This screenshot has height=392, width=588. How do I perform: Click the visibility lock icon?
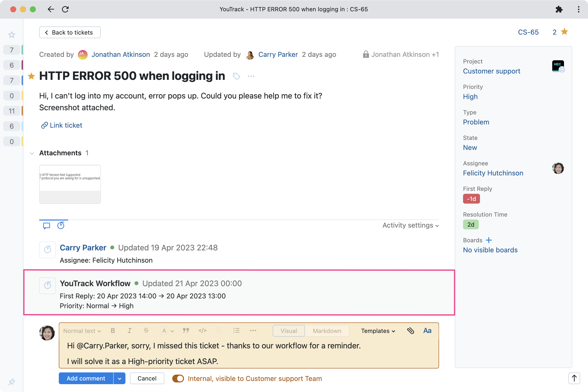pyautogui.click(x=366, y=54)
